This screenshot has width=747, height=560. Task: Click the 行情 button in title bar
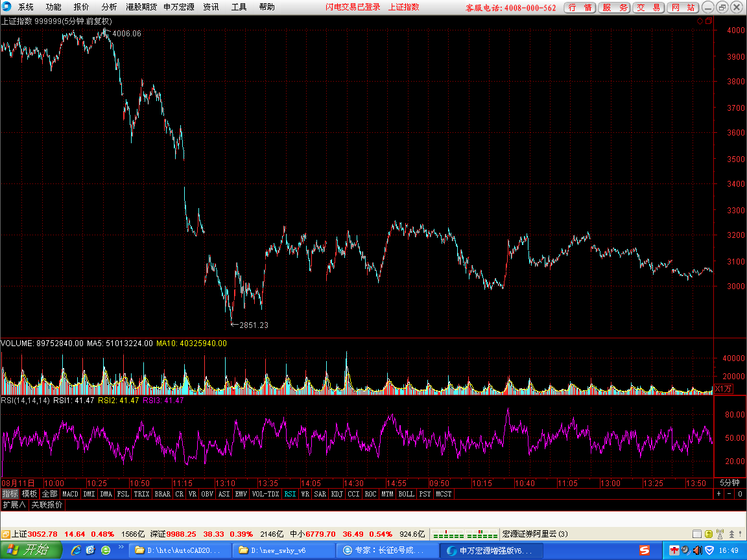coord(580,8)
